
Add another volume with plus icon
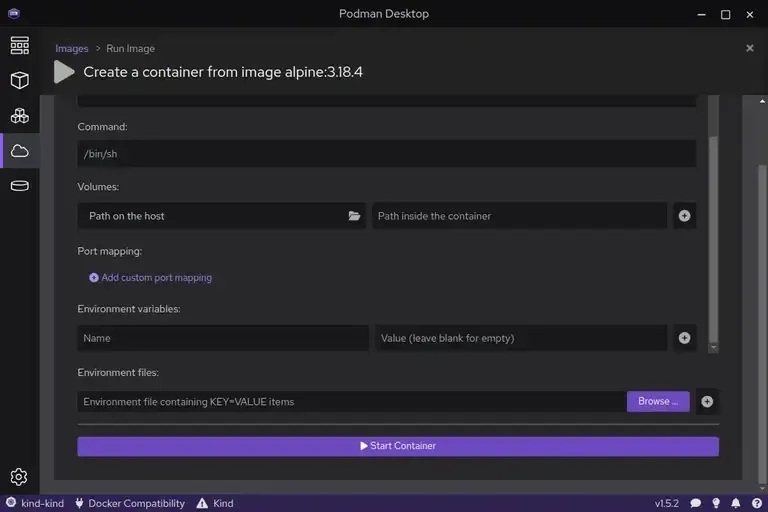684,216
